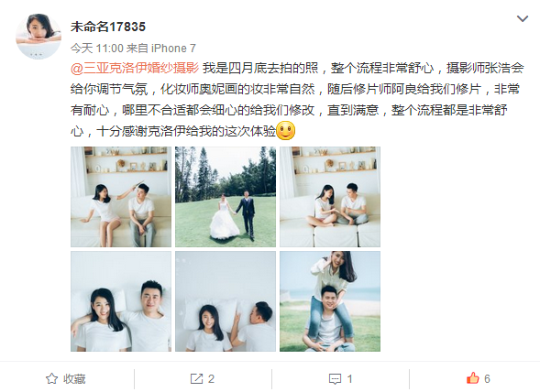Open the first sofa couple photo

point(121,197)
